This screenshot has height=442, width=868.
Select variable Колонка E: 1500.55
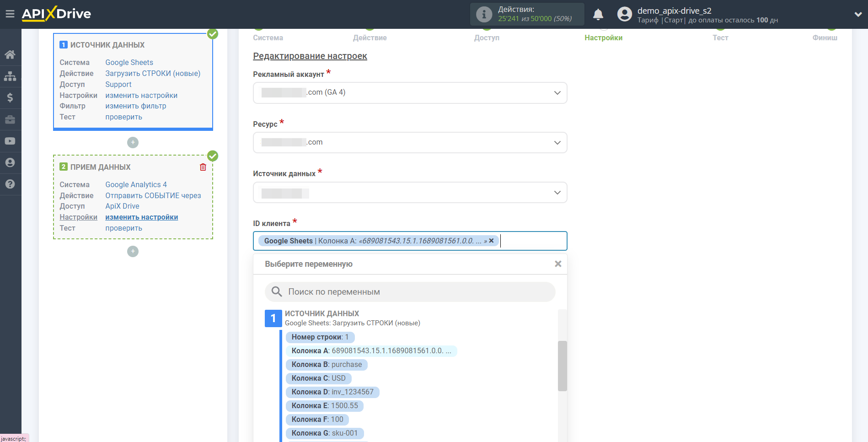pyautogui.click(x=325, y=406)
